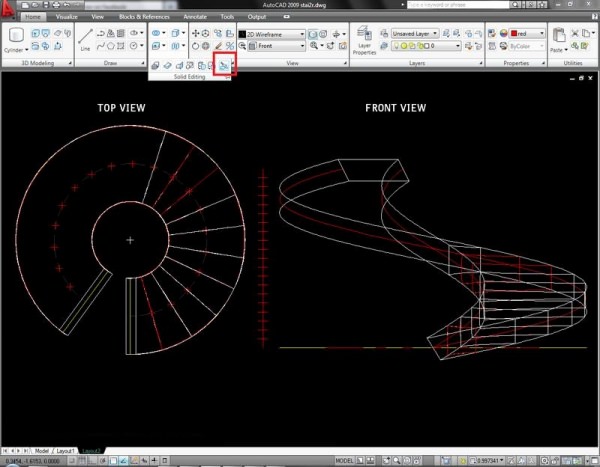The image size is (600, 467).
Task: Click the search magnifier icon in title bar
Action: click(x=515, y=5)
